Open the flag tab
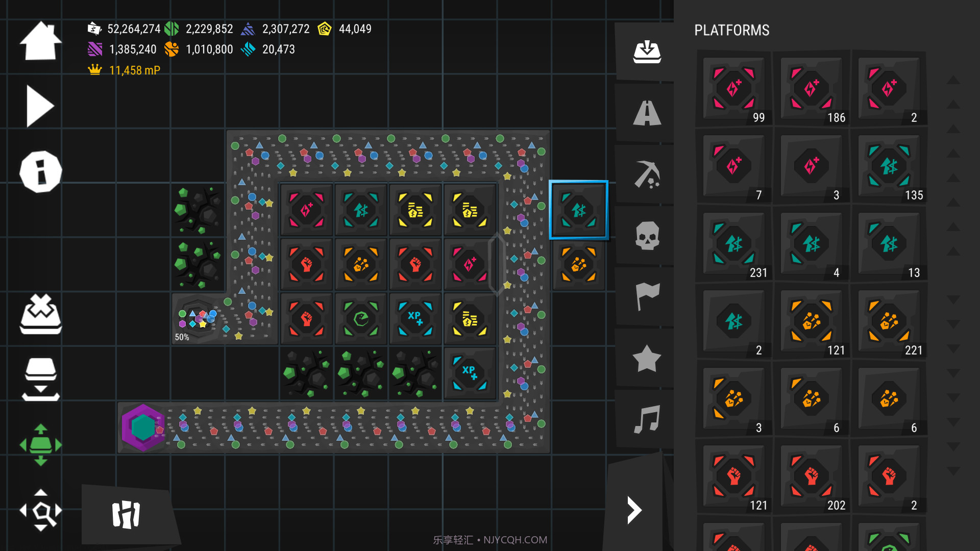This screenshot has height=551, width=980. click(x=647, y=296)
